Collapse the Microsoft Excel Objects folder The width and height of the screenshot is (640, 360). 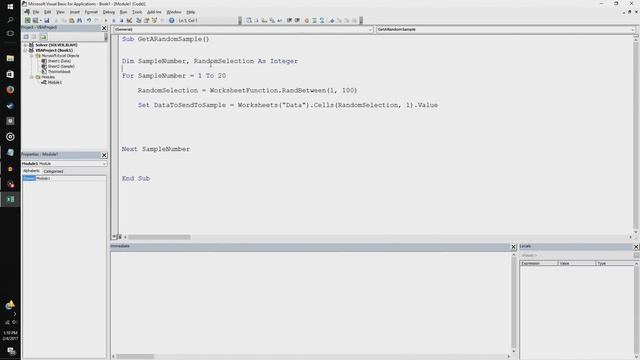tap(31, 56)
